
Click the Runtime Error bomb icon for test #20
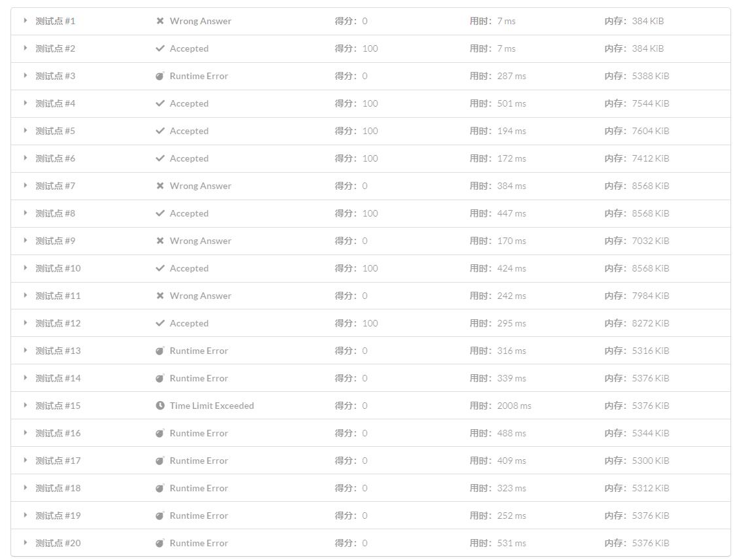point(160,543)
